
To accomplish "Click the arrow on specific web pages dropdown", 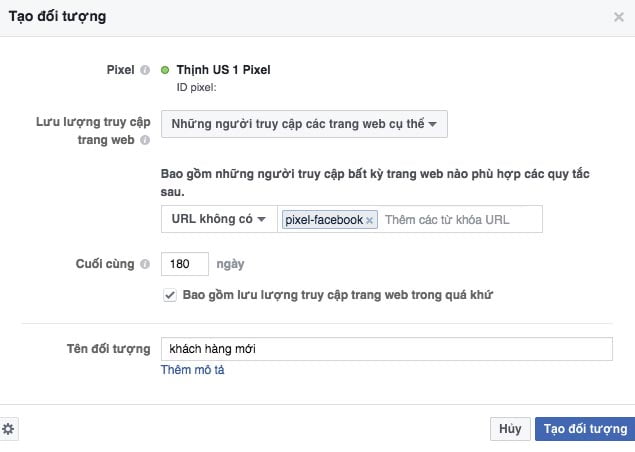I will 433,124.
